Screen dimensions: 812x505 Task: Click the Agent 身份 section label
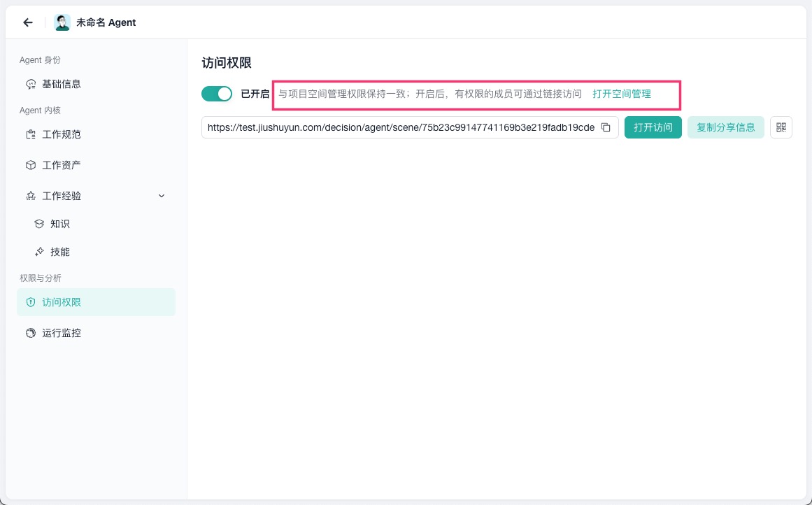[x=40, y=60]
